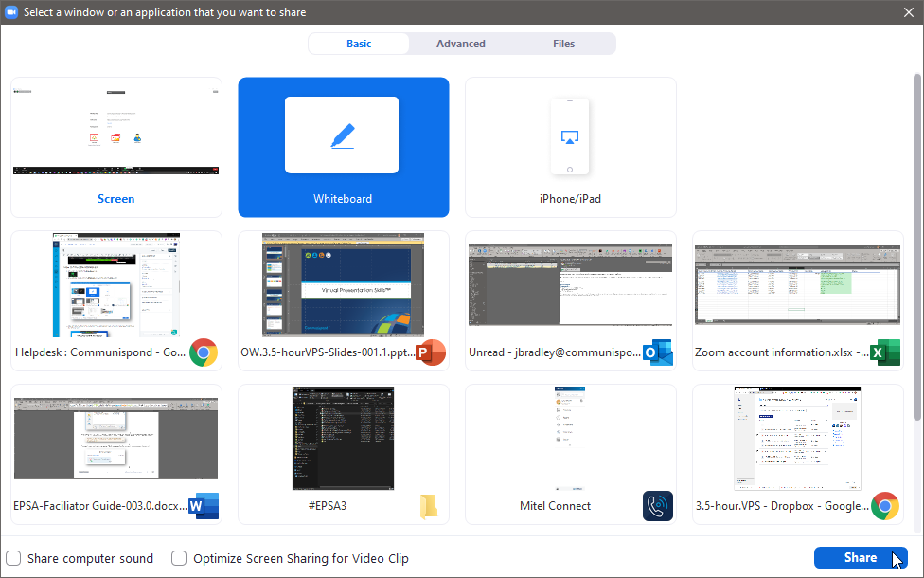
Task: Click the Chrome icon beside Helpdesk : Communispond
Action: click(204, 352)
